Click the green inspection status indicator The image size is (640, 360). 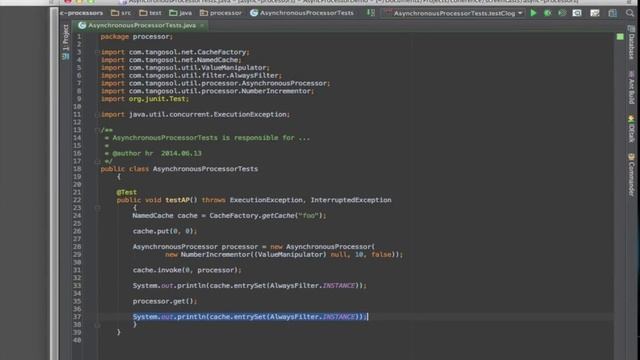620,37
